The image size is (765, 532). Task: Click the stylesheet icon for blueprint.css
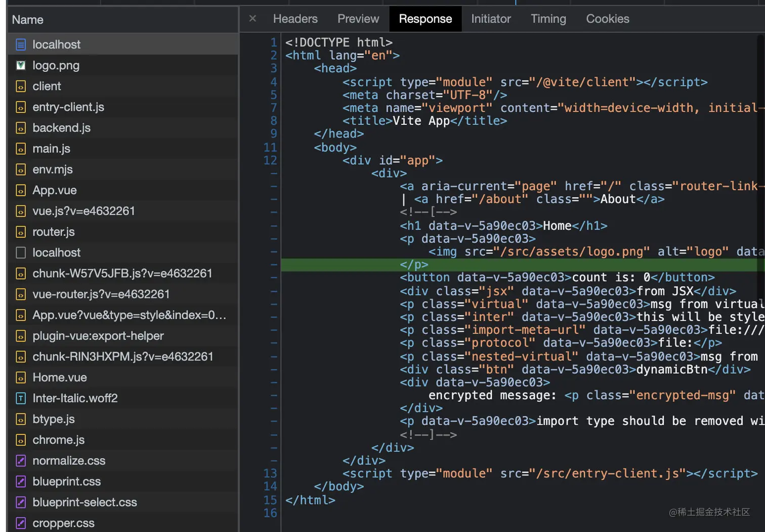pos(21,481)
